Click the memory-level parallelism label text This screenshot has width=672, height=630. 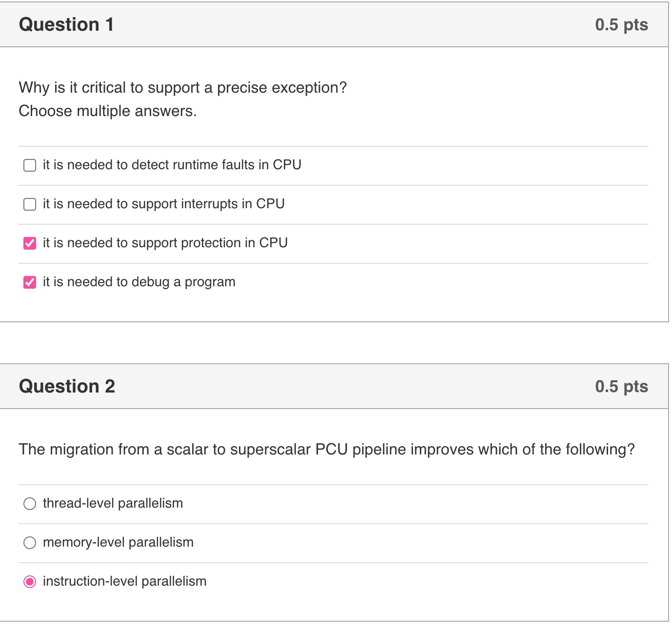pos(118,542)
